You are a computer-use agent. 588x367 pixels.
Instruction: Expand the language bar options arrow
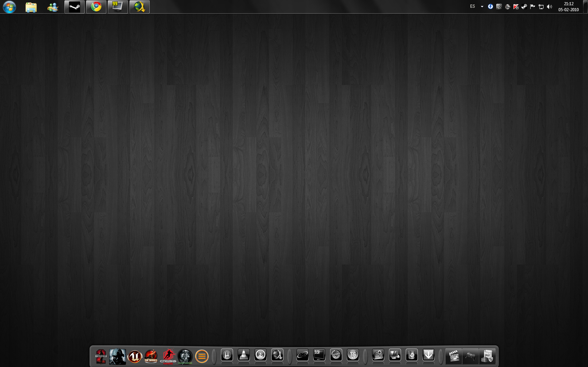coord(482,7)
